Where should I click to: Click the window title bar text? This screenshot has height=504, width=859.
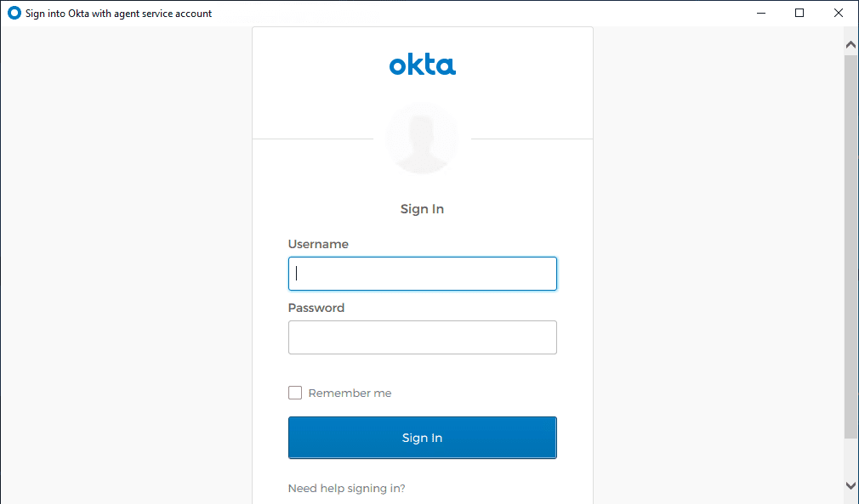point(119,14)
